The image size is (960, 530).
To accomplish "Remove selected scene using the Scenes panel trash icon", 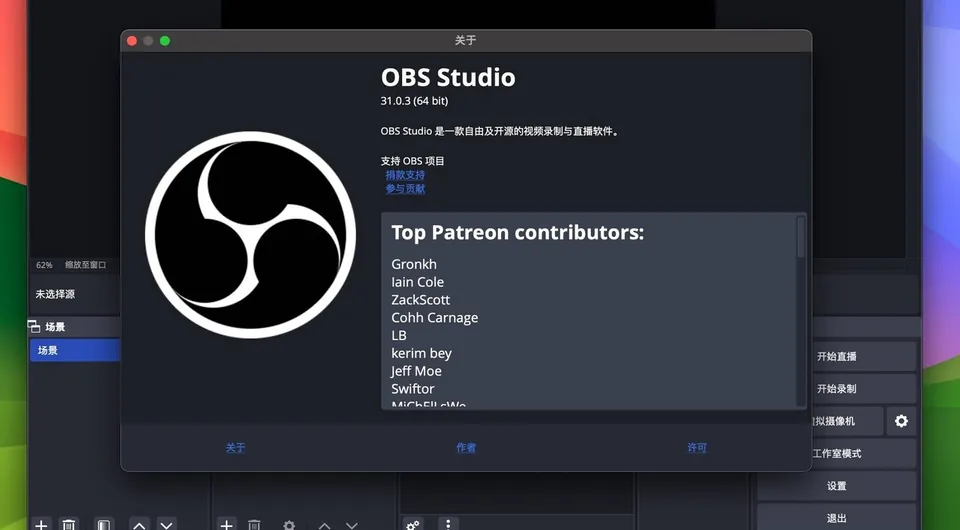I will tap(69, 524).
